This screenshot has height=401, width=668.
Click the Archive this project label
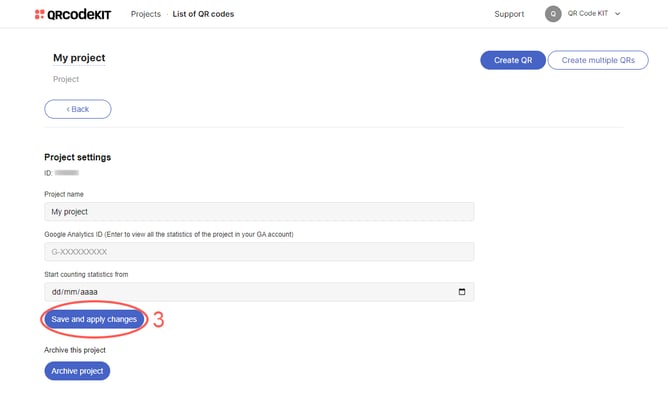(75, 350)
